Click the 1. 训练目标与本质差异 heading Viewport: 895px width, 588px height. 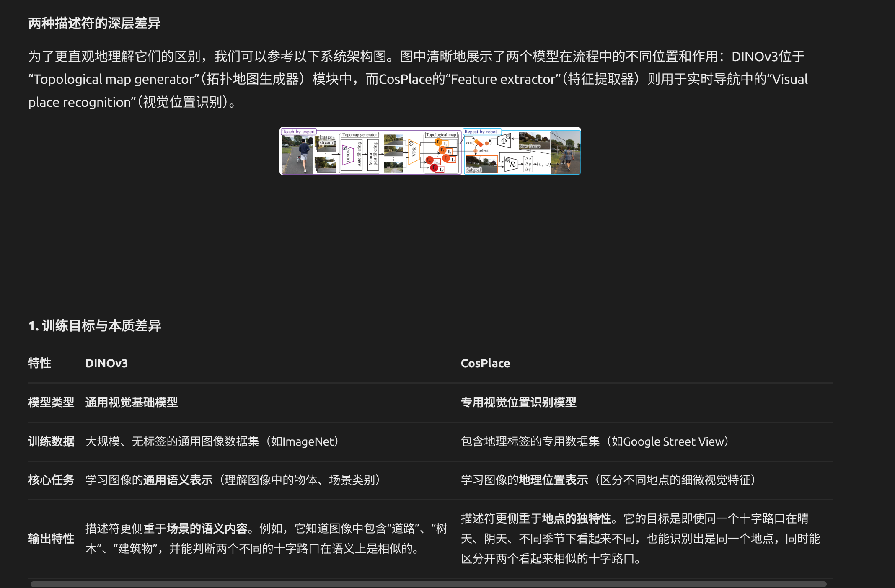pos(95,326)
